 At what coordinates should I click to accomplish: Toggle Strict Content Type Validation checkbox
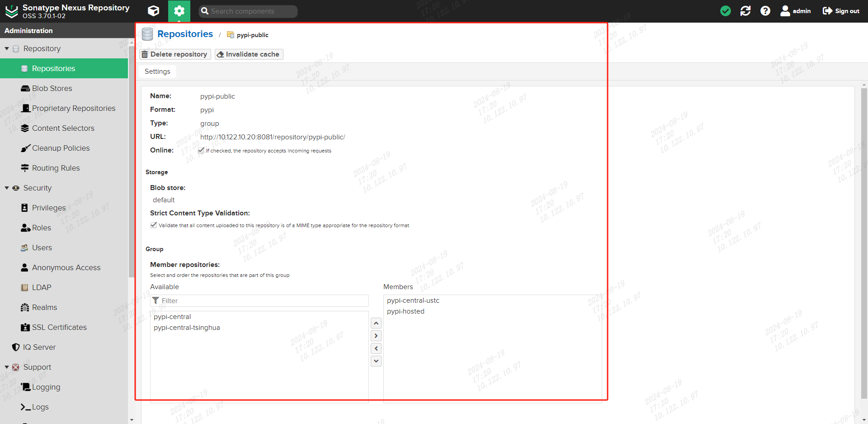pos(154,225)
